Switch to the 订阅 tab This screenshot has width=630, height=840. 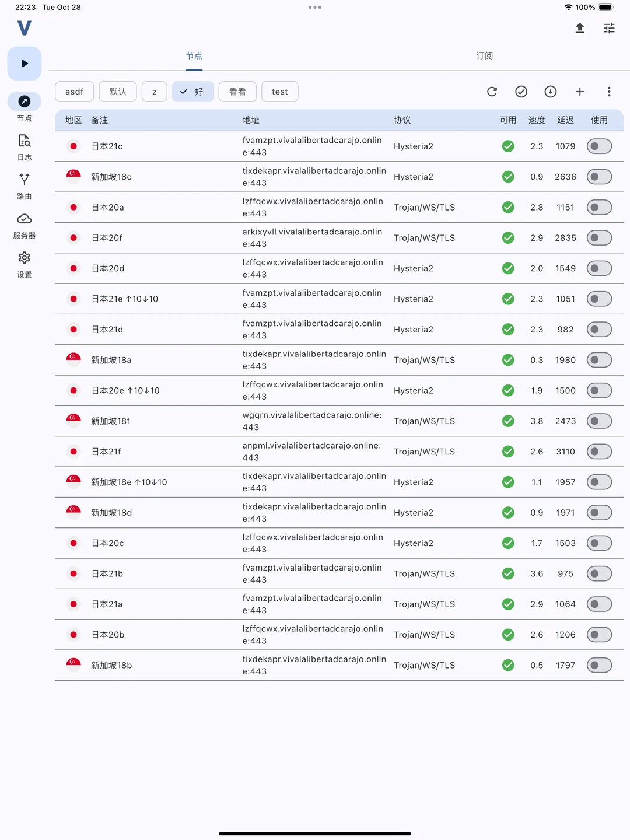(x=485, y=56)
